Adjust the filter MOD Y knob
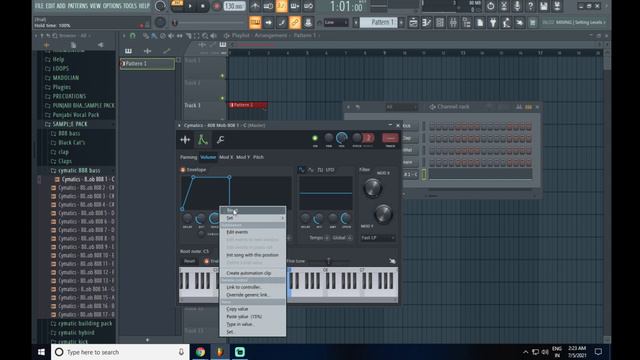Screen dimensions: 640x360 [383, 214]
